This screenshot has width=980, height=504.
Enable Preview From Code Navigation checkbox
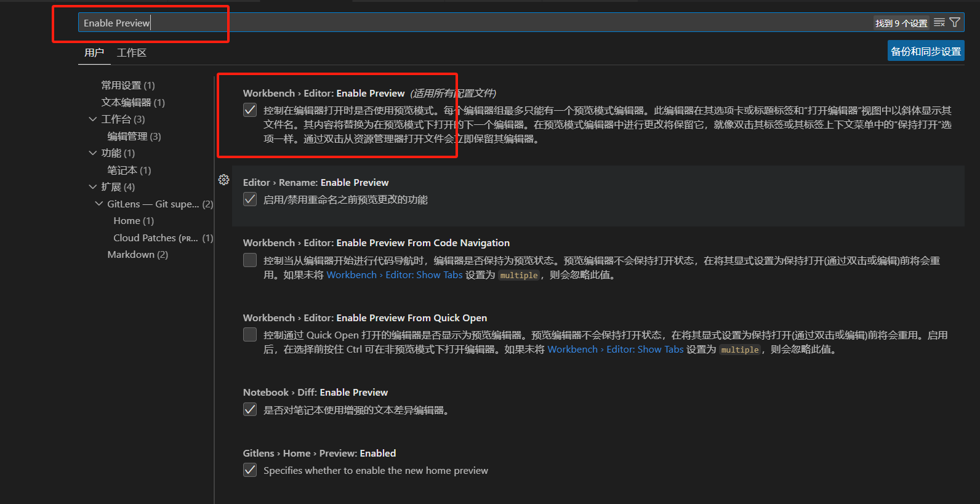point(250,260)
